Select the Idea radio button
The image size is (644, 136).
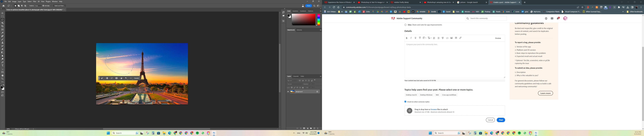(x=406, y=25)
